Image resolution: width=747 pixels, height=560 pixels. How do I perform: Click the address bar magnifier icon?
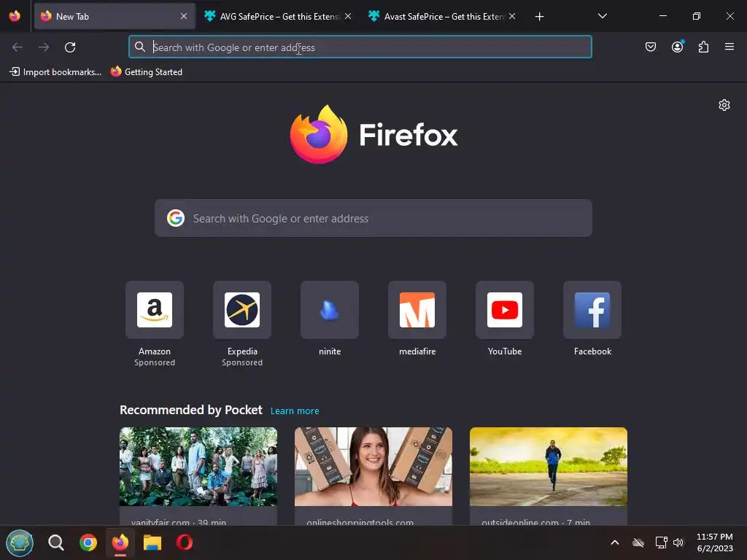tap(139, 47)
